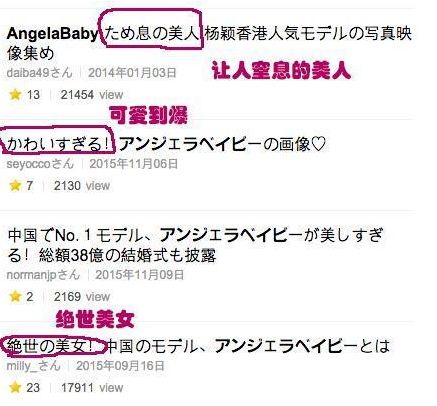Click the date 2014年01月03日

132,73
